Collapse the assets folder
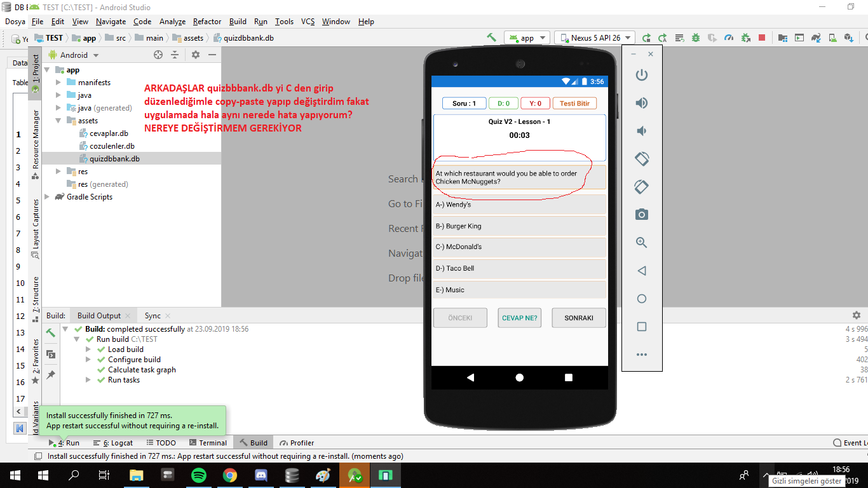This screenshot has width=868, height=488. pos(58,121)
